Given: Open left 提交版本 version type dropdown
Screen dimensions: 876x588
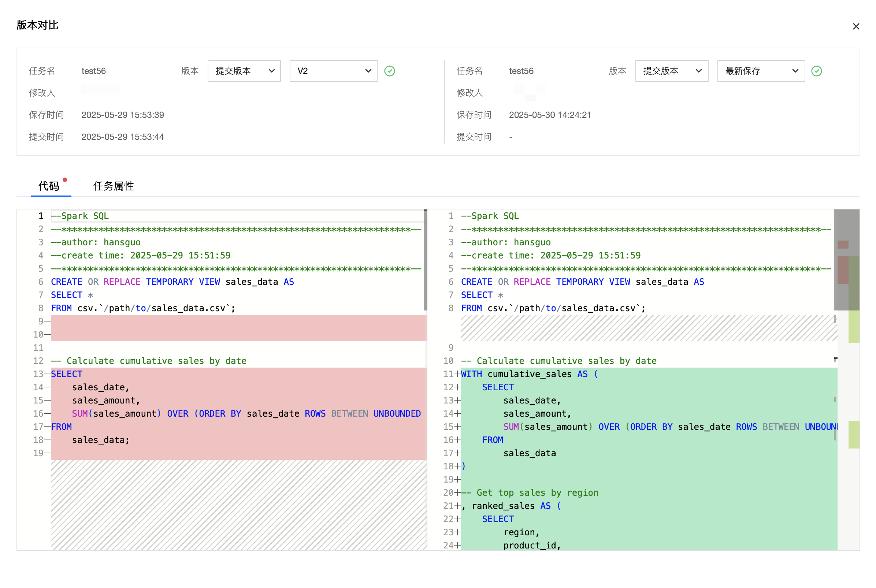Looking at the screenshot, I should click(x=244, y=71).
